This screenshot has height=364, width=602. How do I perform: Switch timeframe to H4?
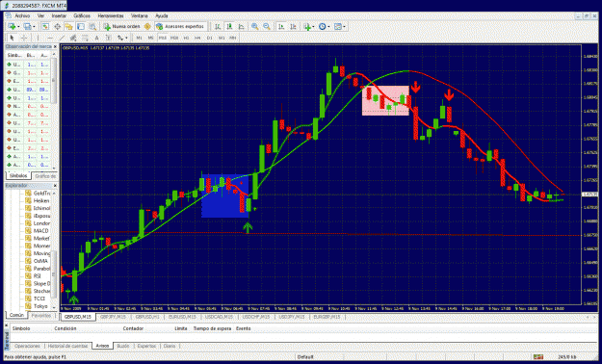point(197,38)
